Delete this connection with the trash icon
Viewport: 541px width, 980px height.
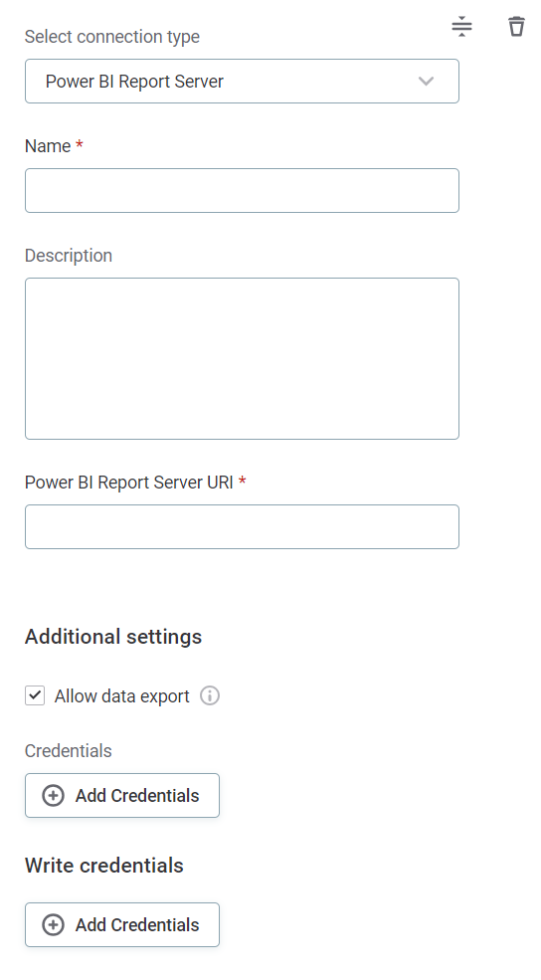[x=517, y=26]
